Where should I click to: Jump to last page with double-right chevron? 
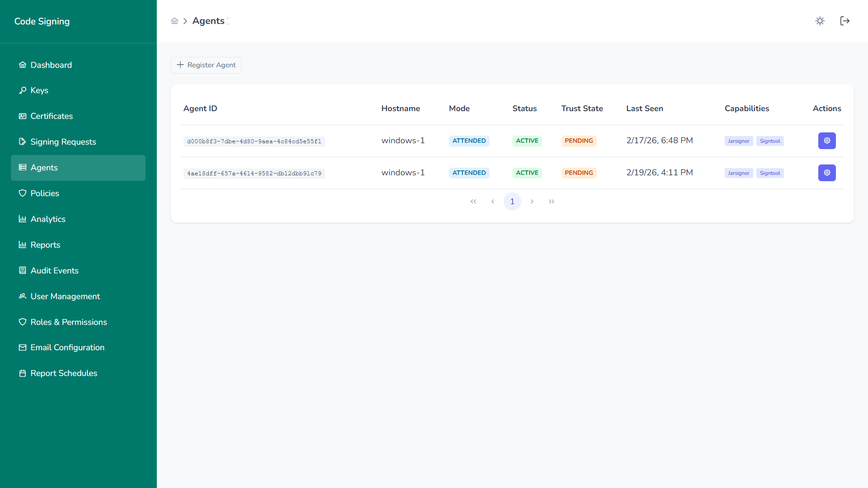[x=551, y=202]
